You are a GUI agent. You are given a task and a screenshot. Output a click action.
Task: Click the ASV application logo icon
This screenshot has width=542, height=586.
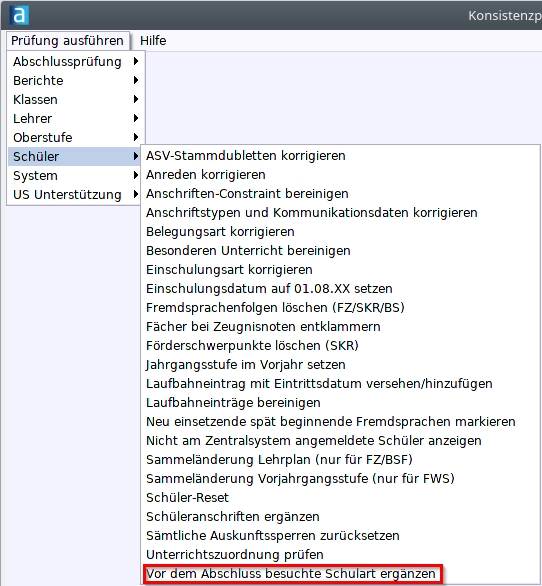click(x=19, y=15)
